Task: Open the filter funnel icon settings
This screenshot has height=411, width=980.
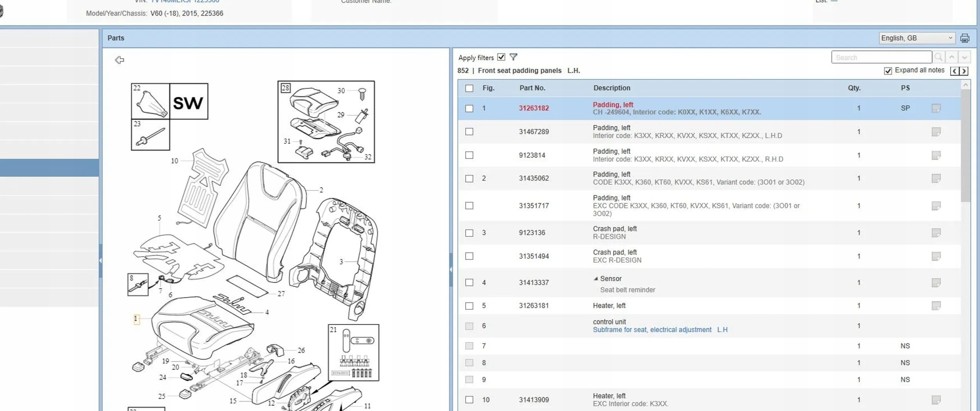Action: 513,57
